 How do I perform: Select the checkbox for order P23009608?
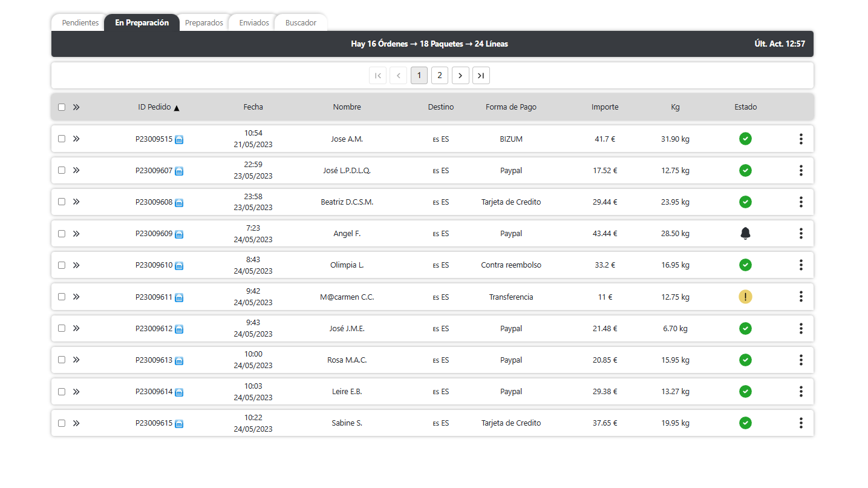click(62, 202)
